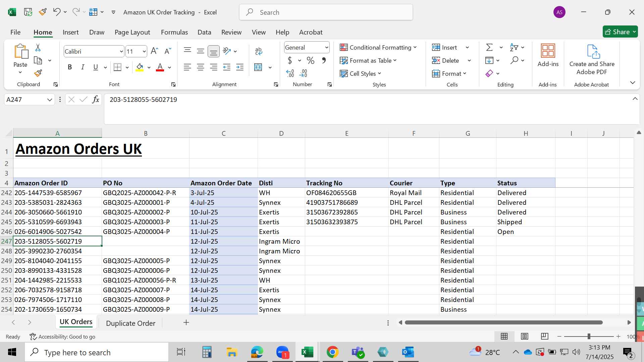Collapse the ribbon with the chevron
Viewport: 644px width, 362px height.
click(633, 82)
